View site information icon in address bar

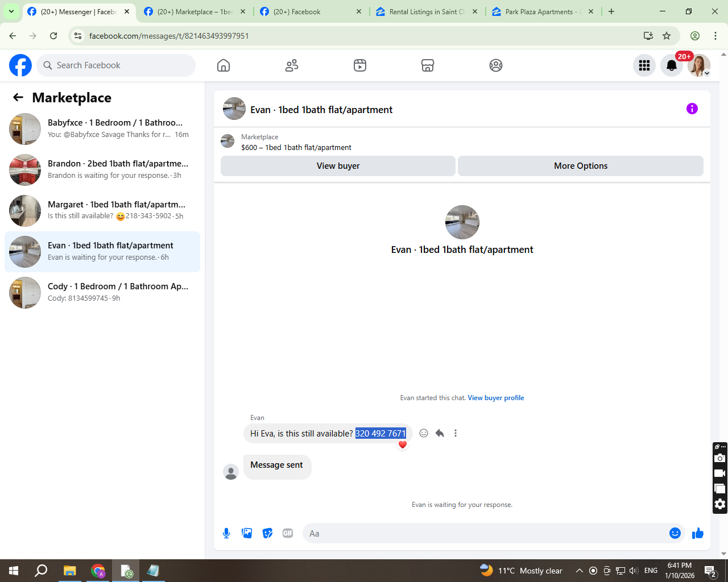(x=78, y=36)
